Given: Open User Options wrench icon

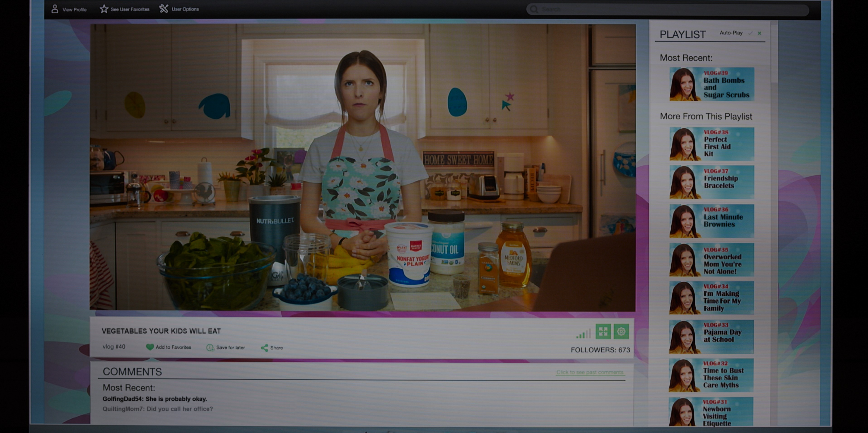Looking at the screenshot, I should pyautogui.click(x=164, y=9).
